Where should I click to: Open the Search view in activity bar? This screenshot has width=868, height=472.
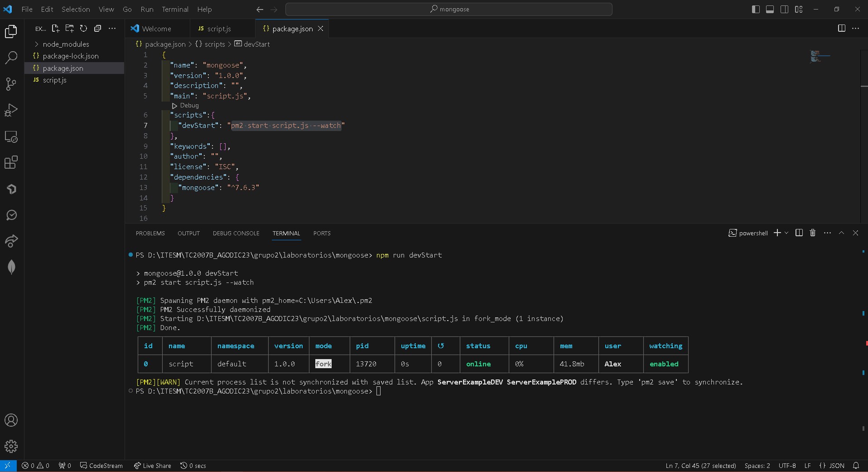[11, 58]
